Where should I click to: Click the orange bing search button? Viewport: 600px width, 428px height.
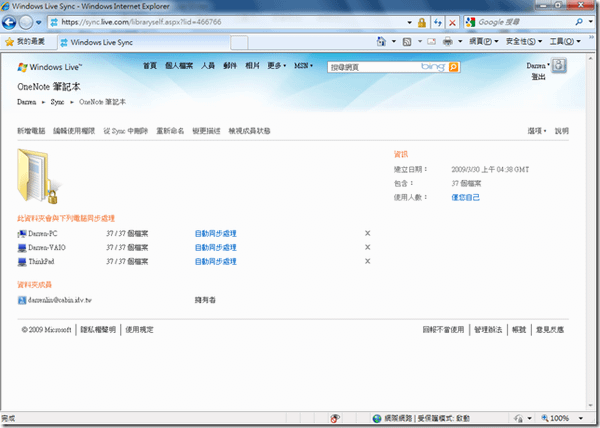(x=453, y=67)
